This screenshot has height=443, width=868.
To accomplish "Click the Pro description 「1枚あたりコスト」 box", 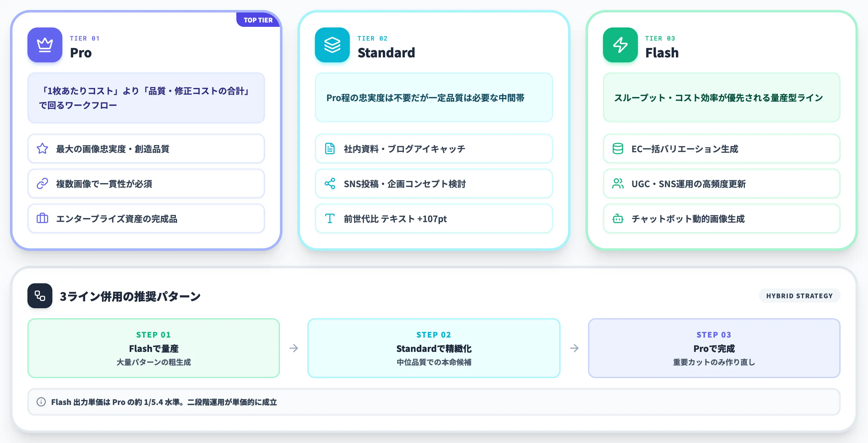I will pyautogui.click(x=146, y=98).
